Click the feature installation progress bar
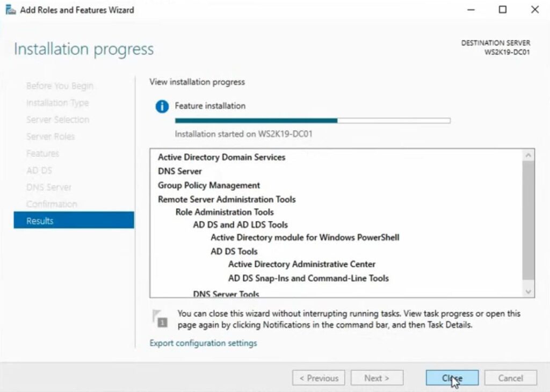Viewport: 550px width, 392px height. click(313, 121)
